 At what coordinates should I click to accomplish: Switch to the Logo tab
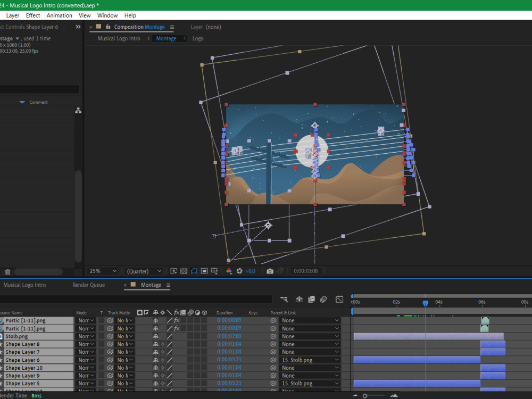198,38
